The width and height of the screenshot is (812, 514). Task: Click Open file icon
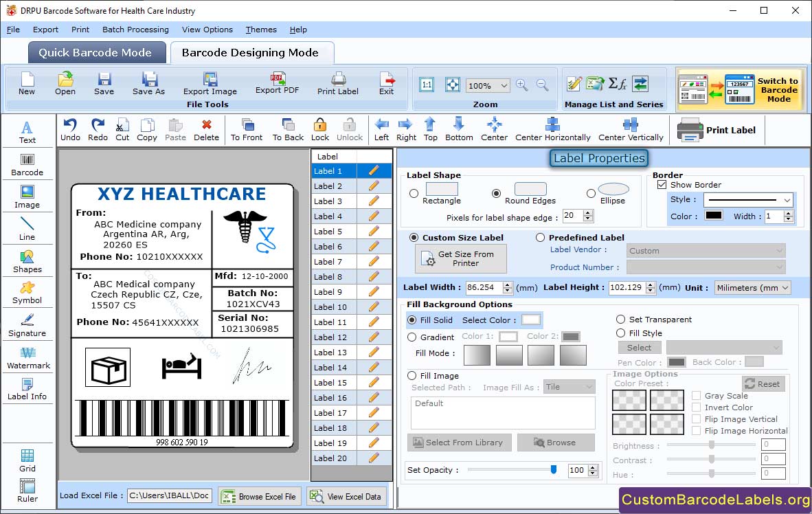point(65,83)
